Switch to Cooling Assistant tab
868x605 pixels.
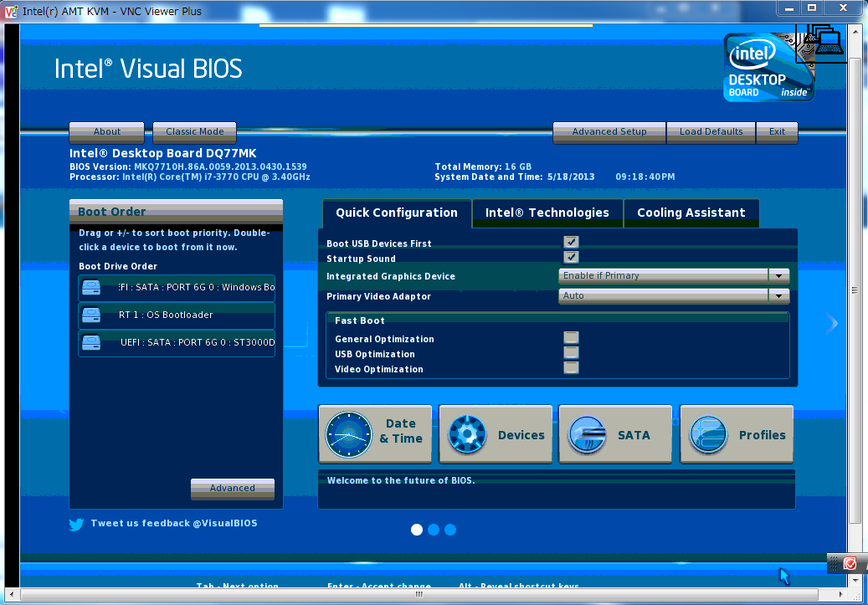(x=691, y=213)
